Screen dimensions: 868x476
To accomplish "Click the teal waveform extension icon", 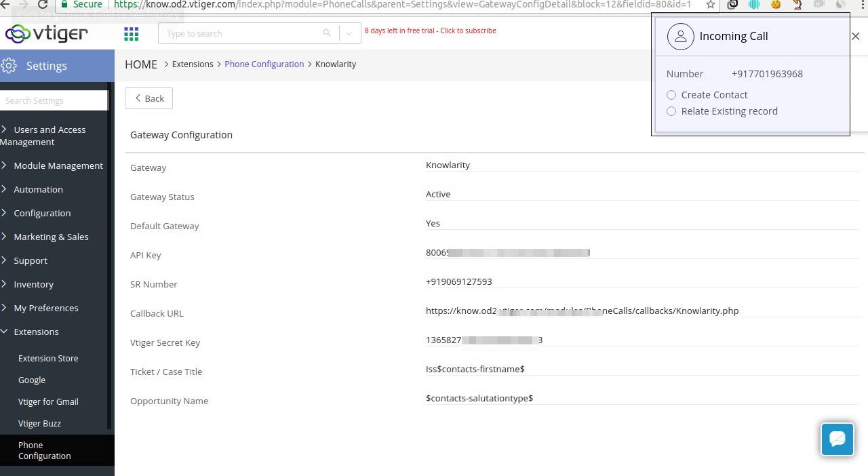I will (754, 5).
